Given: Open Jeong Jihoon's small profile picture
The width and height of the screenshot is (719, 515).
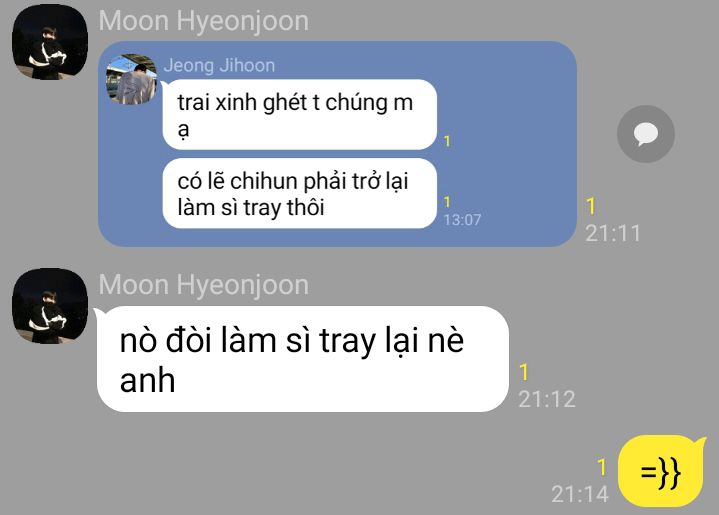Looking at the screenshot, I should point(131,79).
